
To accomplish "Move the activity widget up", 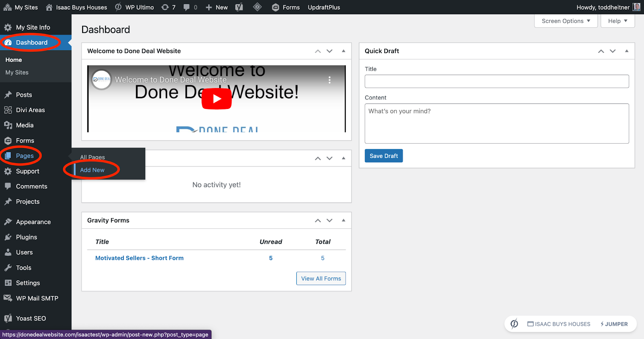I will pyautogui.click(x=318, y=158).
